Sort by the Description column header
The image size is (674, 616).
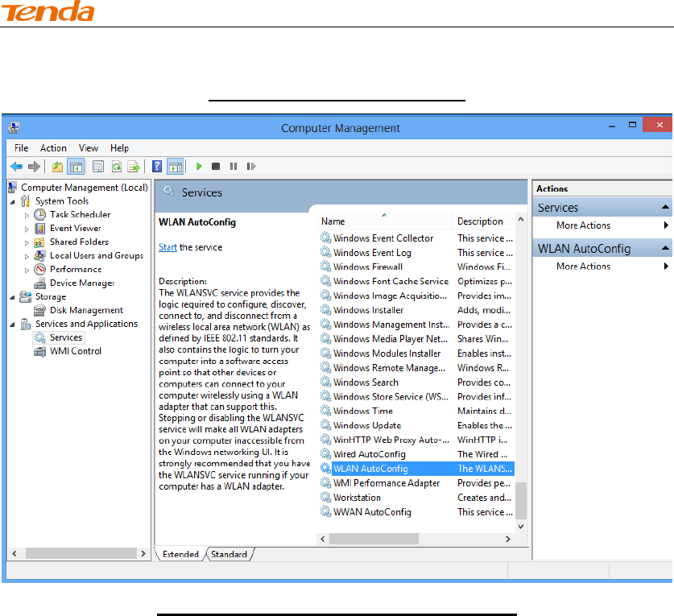tap(483, 221)
